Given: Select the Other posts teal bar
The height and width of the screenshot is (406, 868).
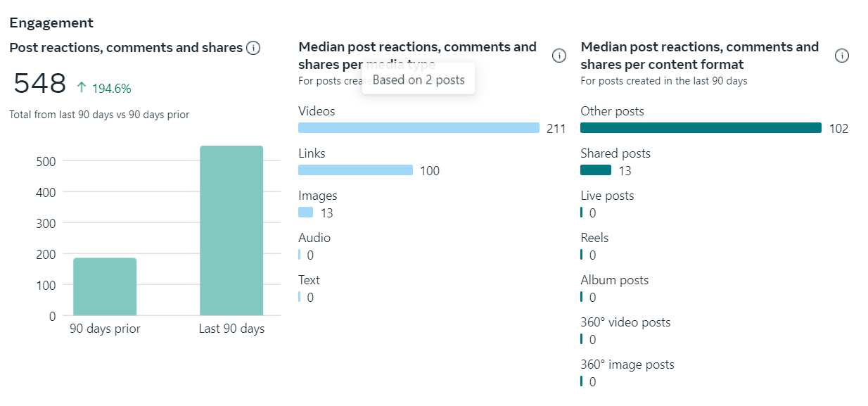Looking at the screenshot, I should (701, 128).
